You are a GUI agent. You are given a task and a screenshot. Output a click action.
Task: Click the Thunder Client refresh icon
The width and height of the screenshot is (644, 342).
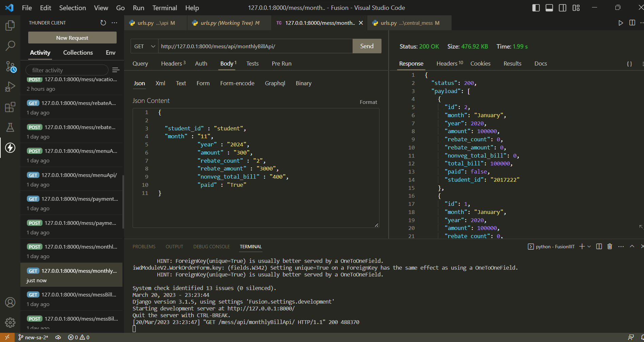click(103, 23)
